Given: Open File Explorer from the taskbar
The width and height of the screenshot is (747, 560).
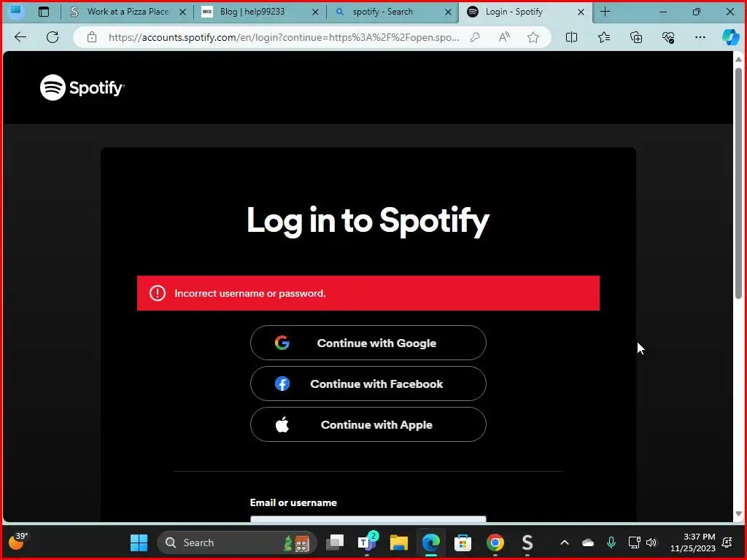Looking at the screenshot, I should pyautogui.click(x=399, y=542).
